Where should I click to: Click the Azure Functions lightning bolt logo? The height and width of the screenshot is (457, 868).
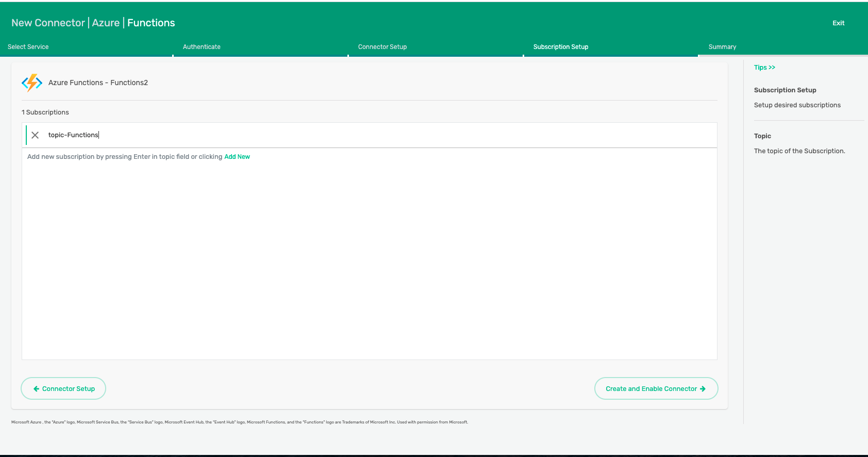pyautogui.click(x=32, y=83)
